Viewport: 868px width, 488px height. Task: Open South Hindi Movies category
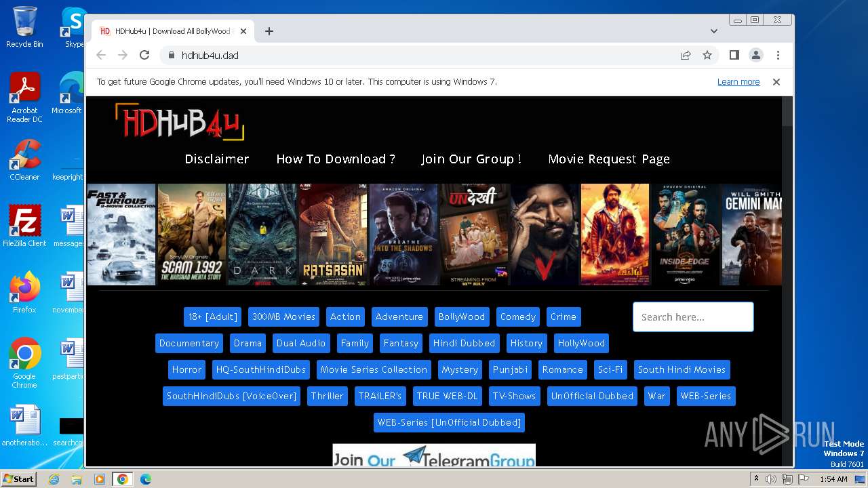682,369
